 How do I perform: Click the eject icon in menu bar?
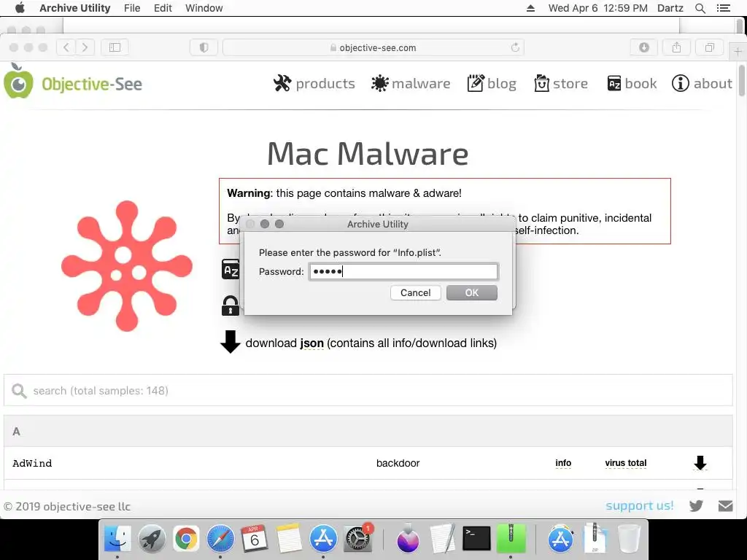click(x=530, y=8)
